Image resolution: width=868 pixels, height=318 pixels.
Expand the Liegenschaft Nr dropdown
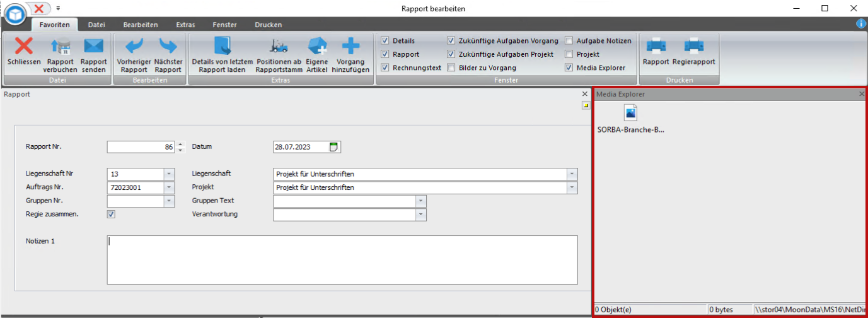click(169, 174)
